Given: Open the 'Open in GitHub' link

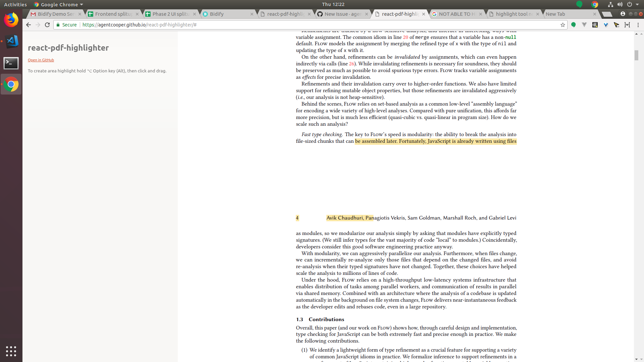Looking at the screenshot, I should coord(41,60).
